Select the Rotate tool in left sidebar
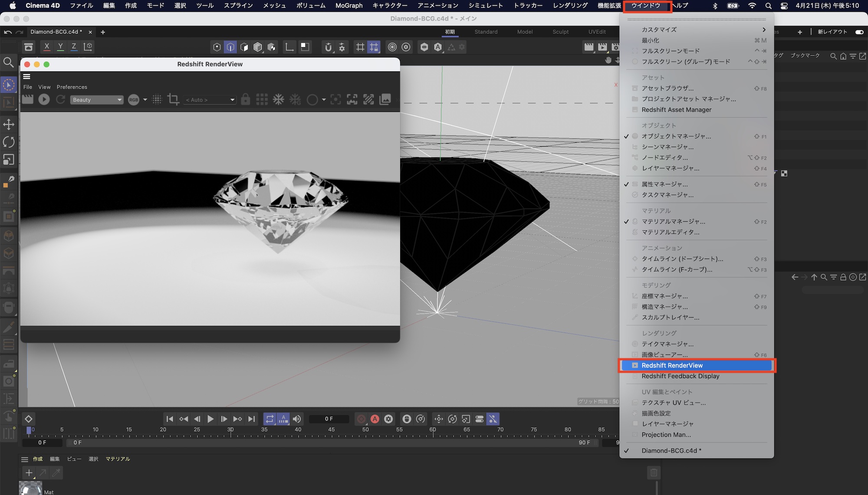868x495 pixels. click(x=8, y=142)
